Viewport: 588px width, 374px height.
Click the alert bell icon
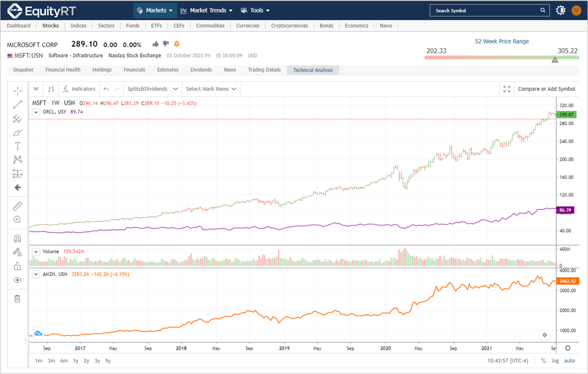[x=177, y=44]
